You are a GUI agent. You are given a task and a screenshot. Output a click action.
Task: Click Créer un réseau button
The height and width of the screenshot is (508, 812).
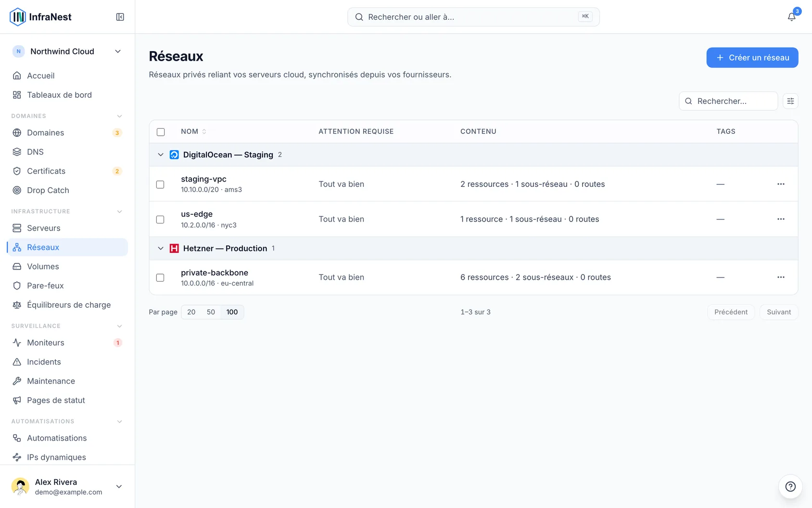point(752,58)
